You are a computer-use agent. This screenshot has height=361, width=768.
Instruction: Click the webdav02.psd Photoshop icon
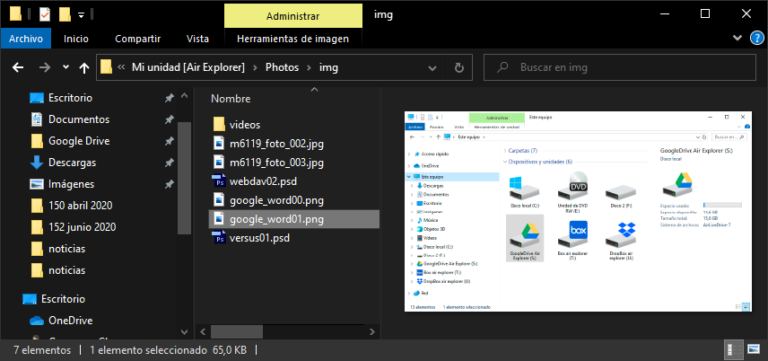pos(218,182)
